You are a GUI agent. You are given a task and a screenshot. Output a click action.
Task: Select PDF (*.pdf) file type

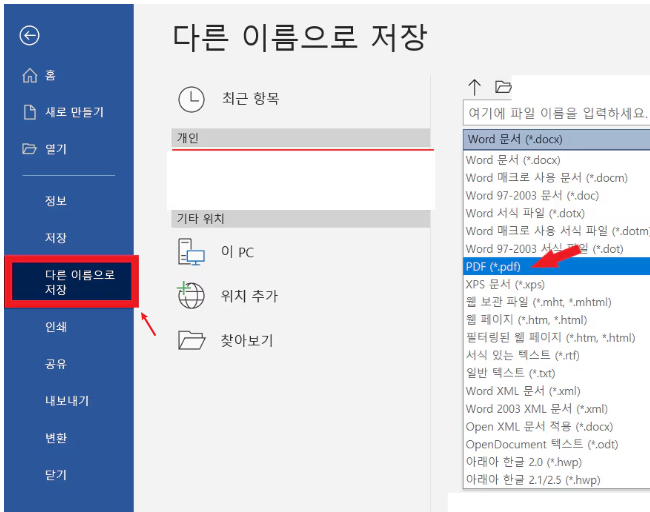coord(556,266)
